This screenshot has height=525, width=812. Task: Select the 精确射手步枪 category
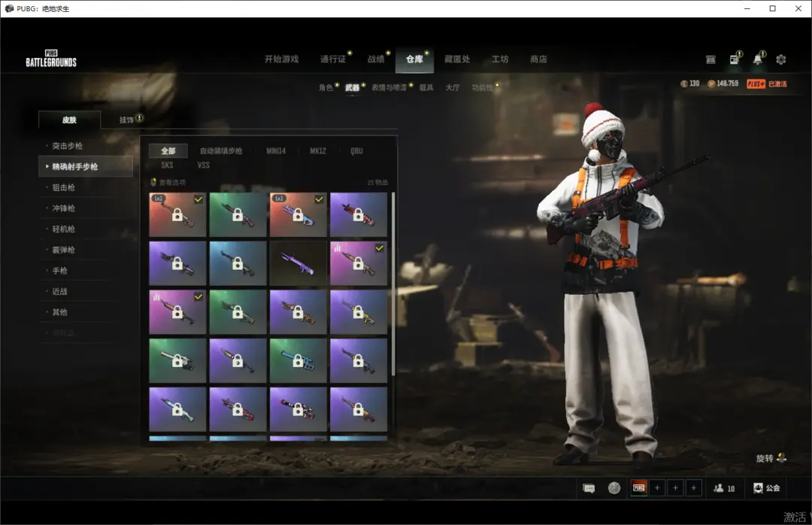(x=86, y=166)
